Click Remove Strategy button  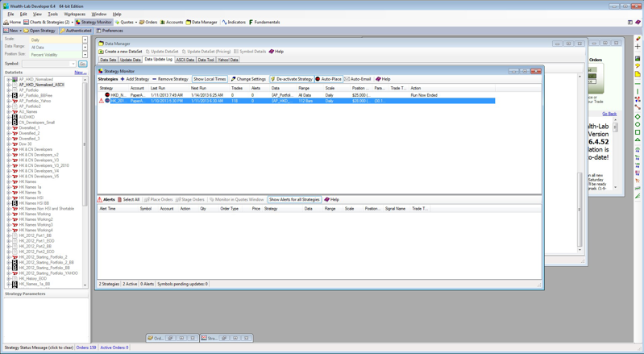(x=170, y=79)
